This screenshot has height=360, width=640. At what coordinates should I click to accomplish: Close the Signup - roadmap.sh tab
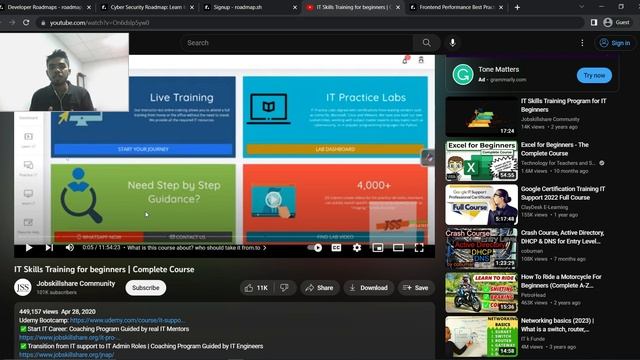295,7
